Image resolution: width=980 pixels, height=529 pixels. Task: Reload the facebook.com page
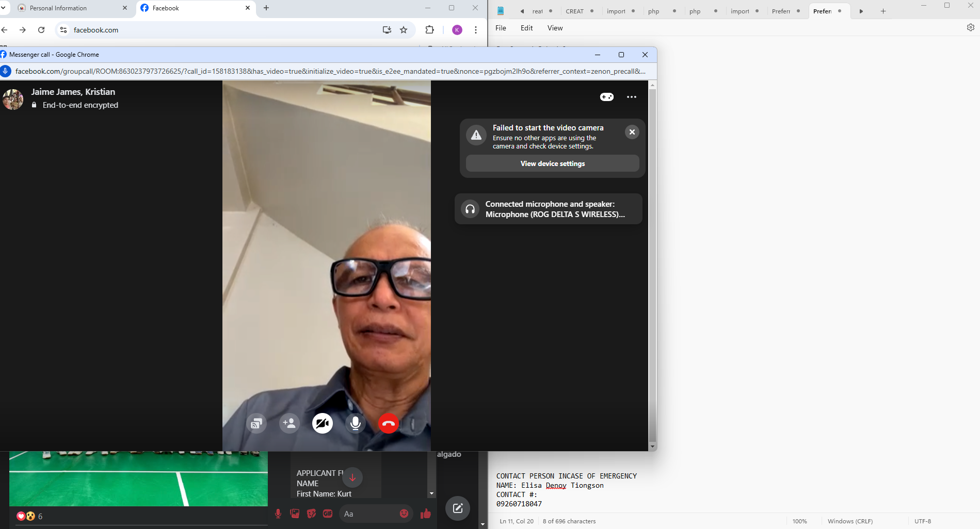pyautogui.click(x=41, y=30)
